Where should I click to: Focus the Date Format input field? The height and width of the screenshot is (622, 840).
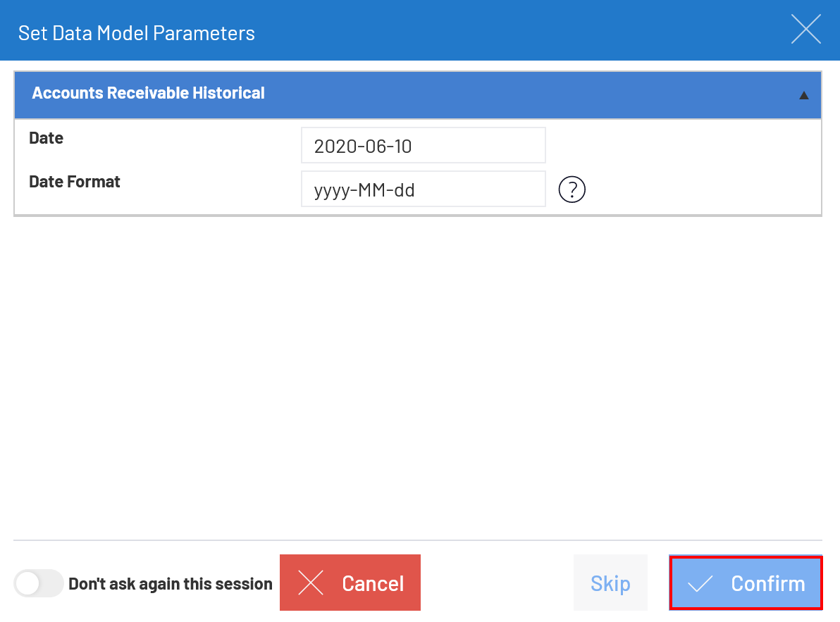point(423,189)
